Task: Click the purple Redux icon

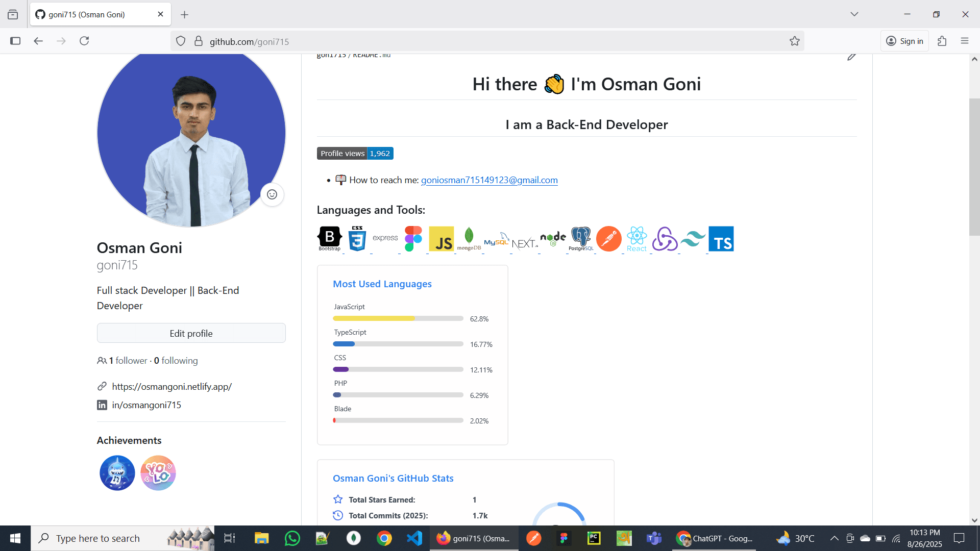Action: pyautogui.click(x=665, y=239)
